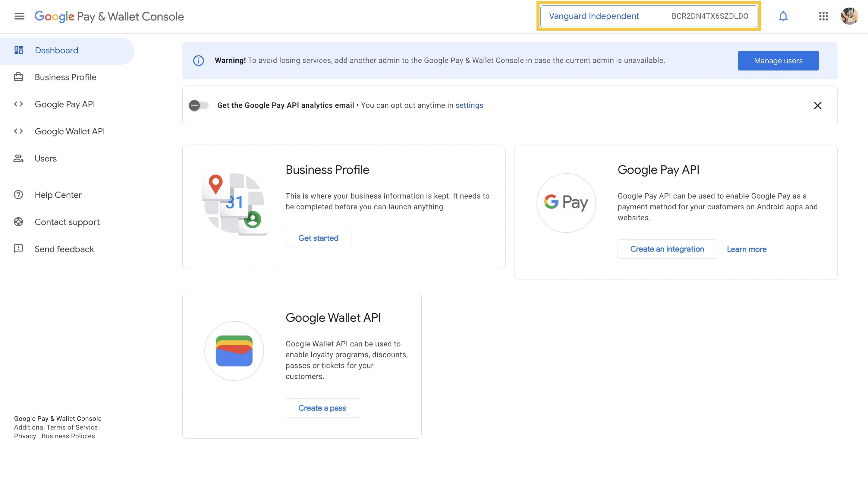
Task: Open the hamburger main menu
Action: [x=20, y=16]
